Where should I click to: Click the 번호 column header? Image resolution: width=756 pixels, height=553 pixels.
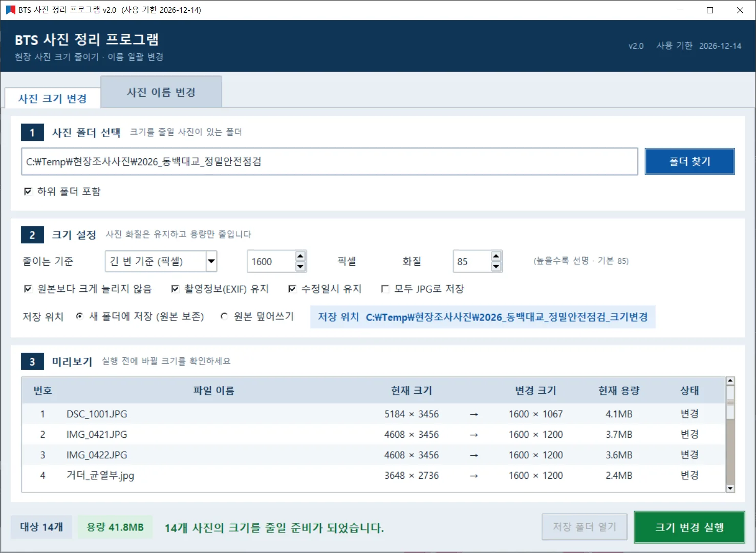(x=42, y=391)
